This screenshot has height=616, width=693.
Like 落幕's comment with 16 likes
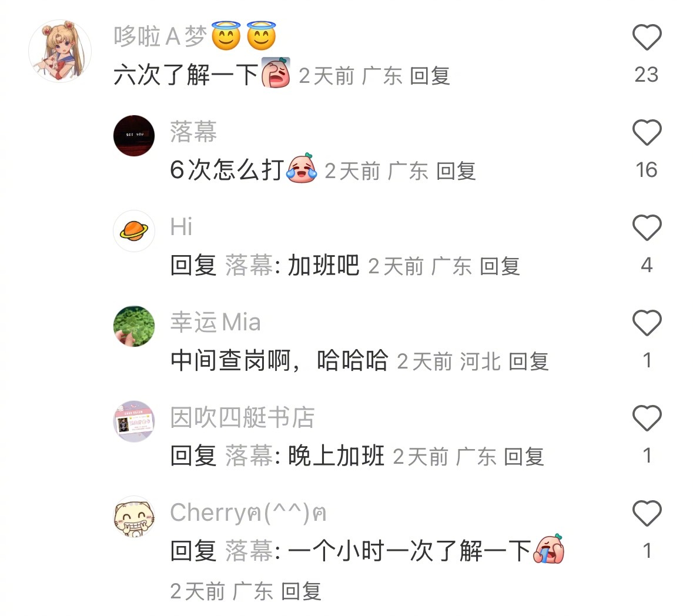(x=647, y=132)
